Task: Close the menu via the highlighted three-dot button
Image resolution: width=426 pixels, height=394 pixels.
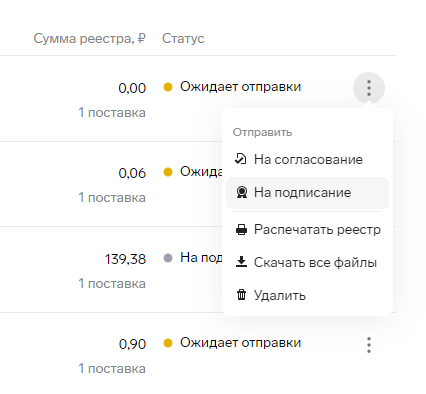Action: [369, 88]
